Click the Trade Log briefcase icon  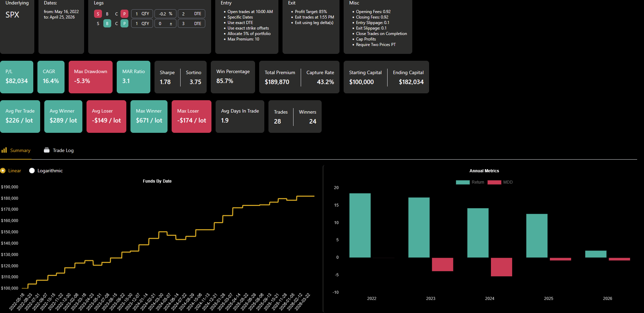(x=47, y=150)
